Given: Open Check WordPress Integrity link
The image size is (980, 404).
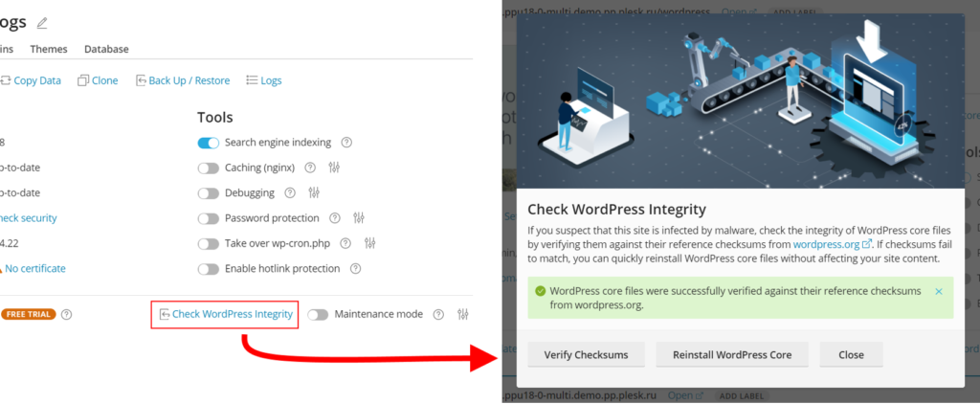Looking at the screenshot, I should click(x=232, y=314).
